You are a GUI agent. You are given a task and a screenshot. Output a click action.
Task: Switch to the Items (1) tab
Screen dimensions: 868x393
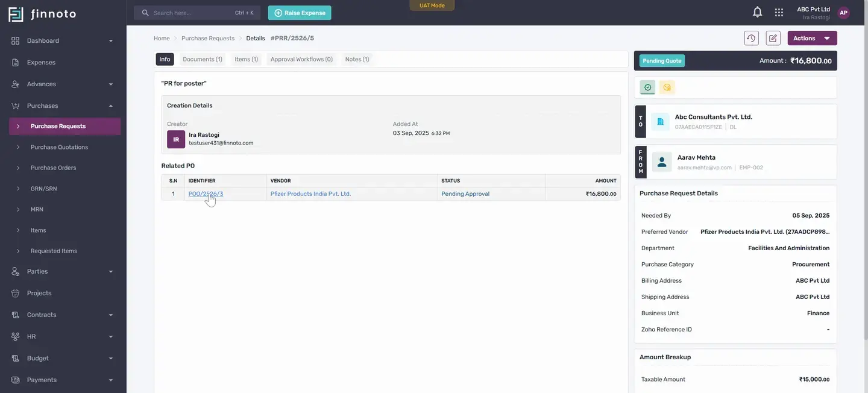pos(247,59)
